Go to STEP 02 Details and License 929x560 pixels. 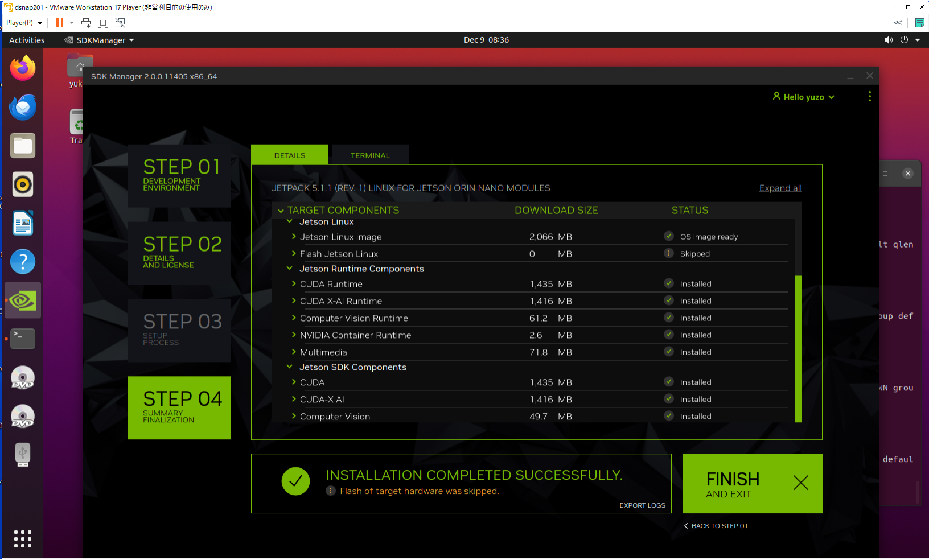(179, 253)
